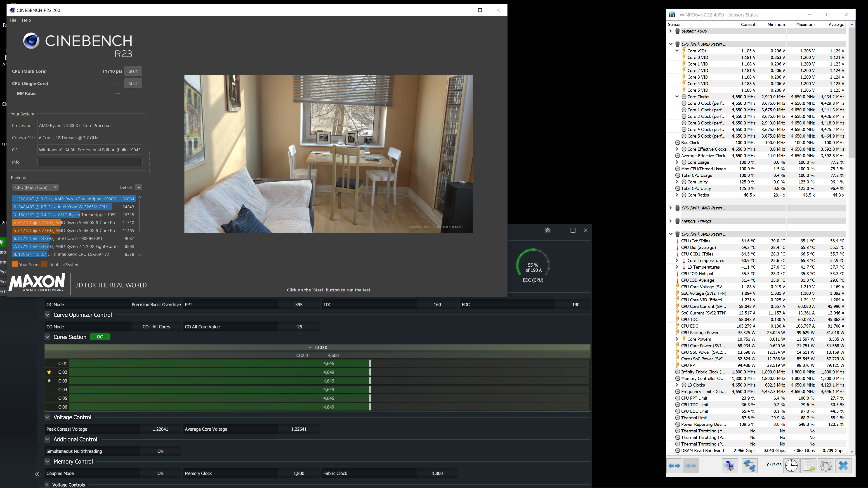Image resolution: width=868 pixels, height=488 pixels.
Task: Click the Cinebench sphere logo in the title bar
Action: (x=12, y=10)
